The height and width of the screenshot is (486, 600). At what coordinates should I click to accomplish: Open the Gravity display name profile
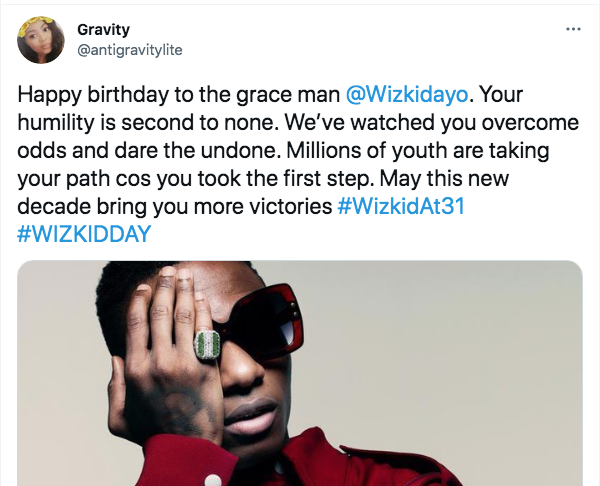103,29
